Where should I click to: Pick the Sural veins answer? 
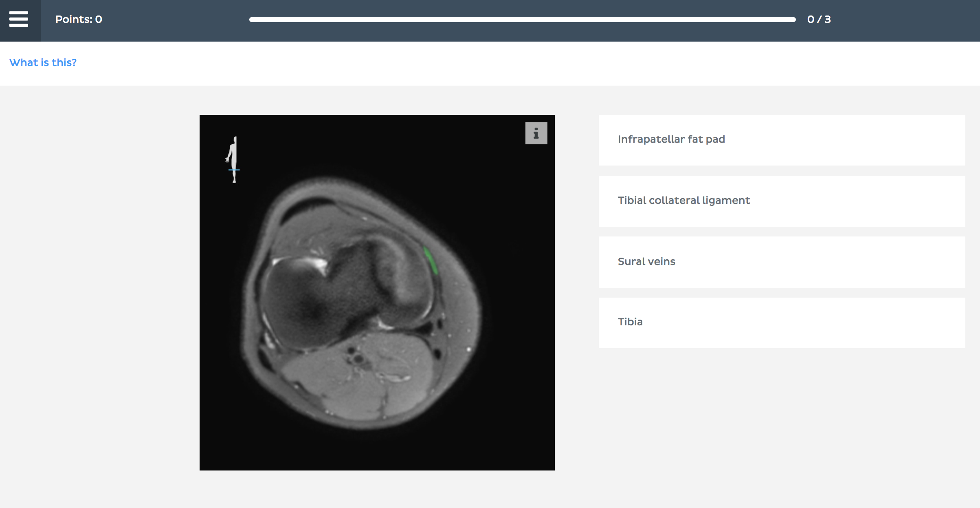[x=782, y=262]
